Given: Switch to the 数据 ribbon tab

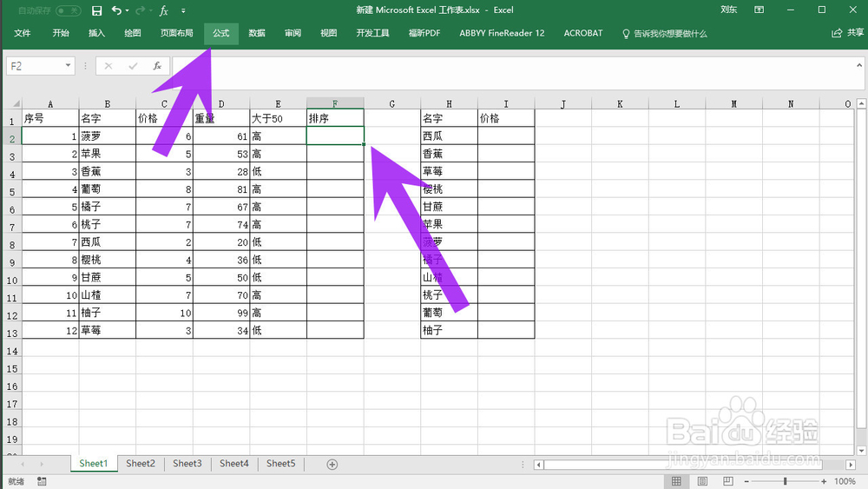Looking at the screenshot, I should tap(257, 33).
